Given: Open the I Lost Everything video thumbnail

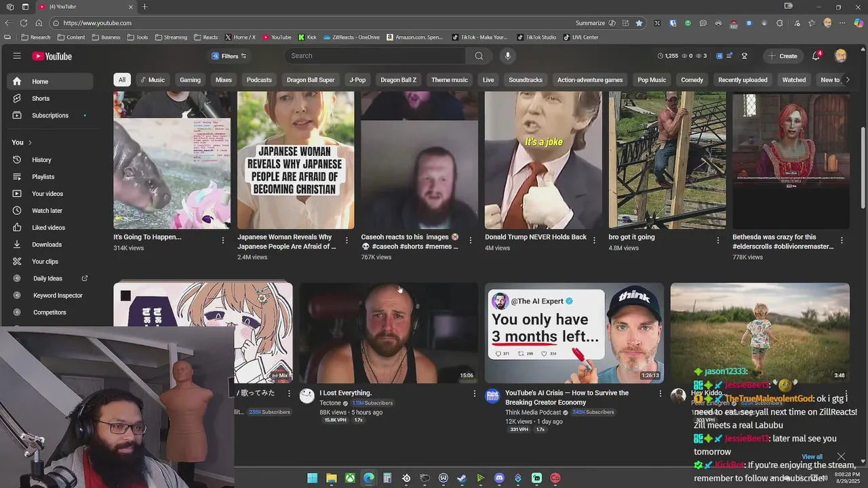Looking at the screenshot, I should tap(389, 333).
